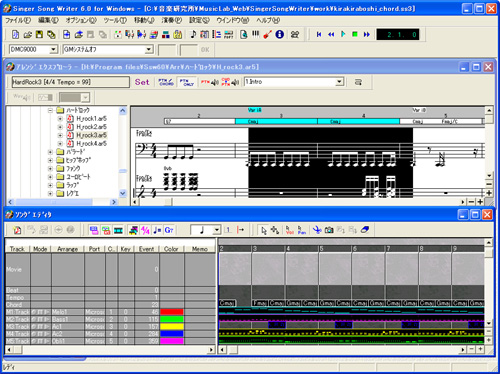500x374 pixels.
Task: Click the red color swatch of M1 Track
Action: 172,312
